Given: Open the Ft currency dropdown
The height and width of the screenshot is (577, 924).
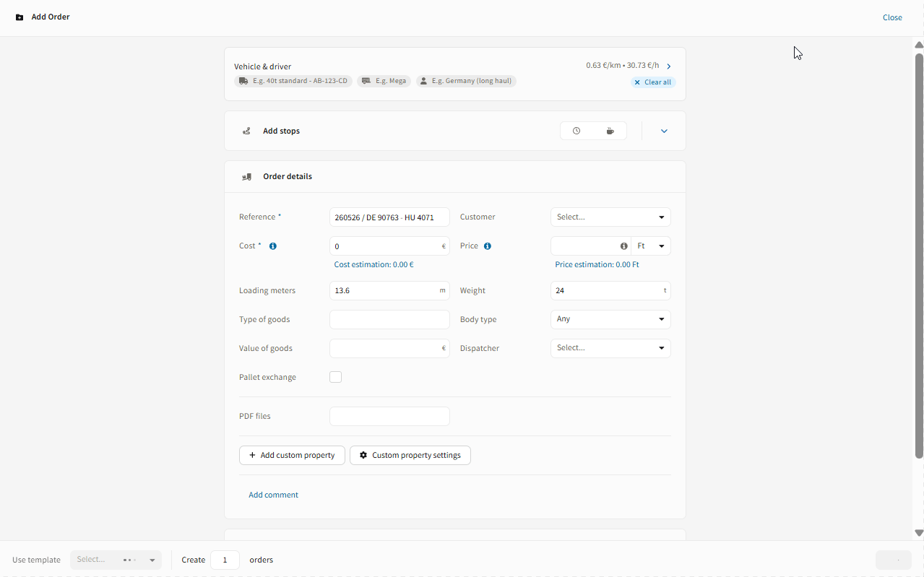Looking at the screenshot, I should pyautogui.click(x=651, y=246).
